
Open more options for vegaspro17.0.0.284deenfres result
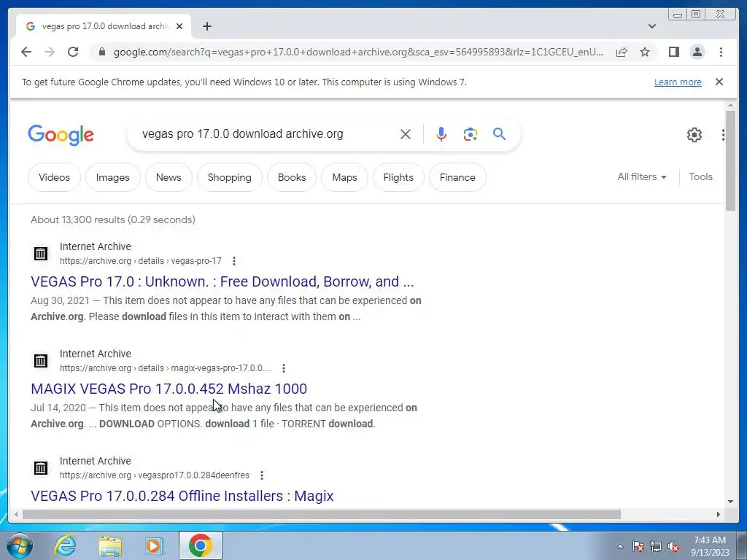pyautogui.click(x=262, y=475)
